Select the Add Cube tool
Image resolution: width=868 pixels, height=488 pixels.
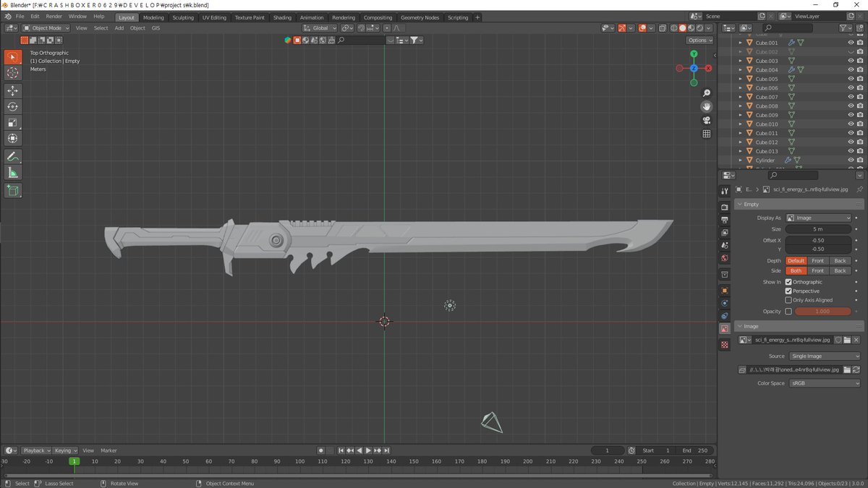point(12,190)
